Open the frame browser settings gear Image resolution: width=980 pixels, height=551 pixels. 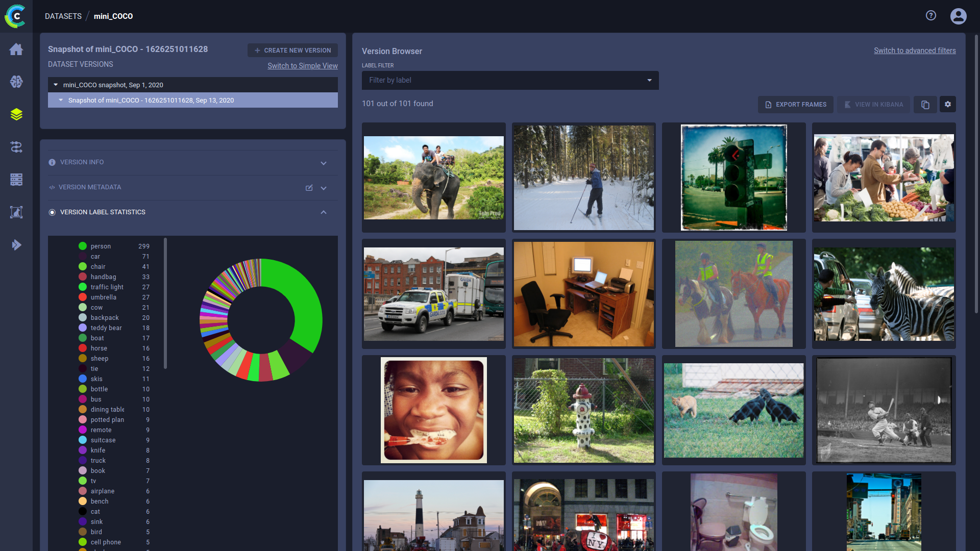point(948,105)
